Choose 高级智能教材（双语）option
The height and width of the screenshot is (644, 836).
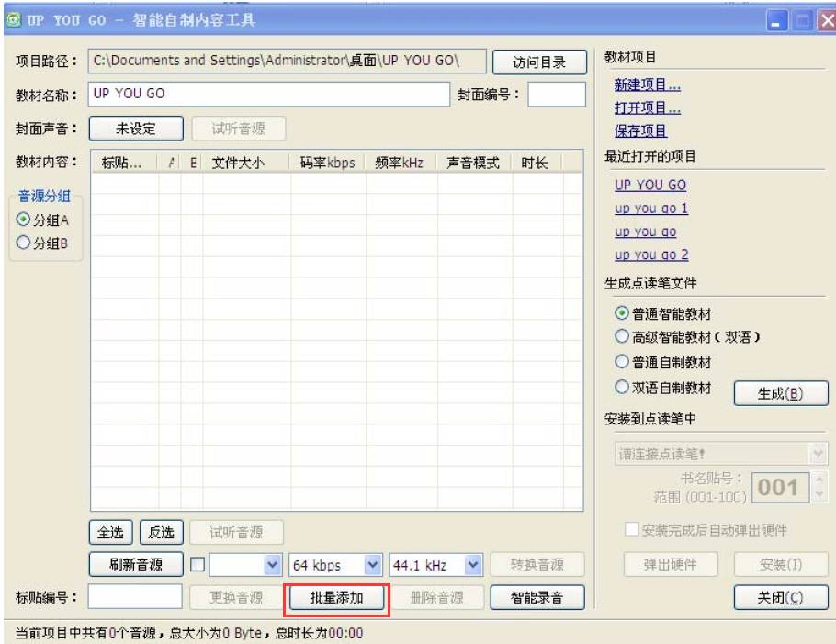coord(622,338)
